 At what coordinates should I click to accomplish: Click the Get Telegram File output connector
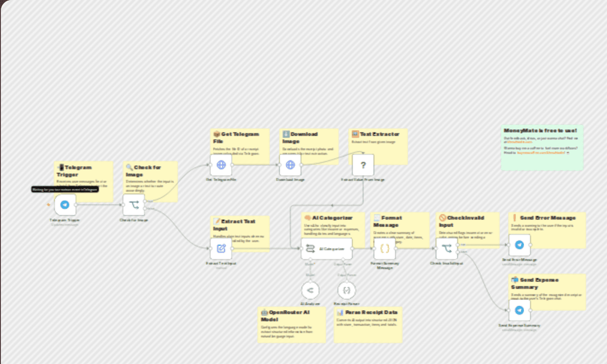232,165
